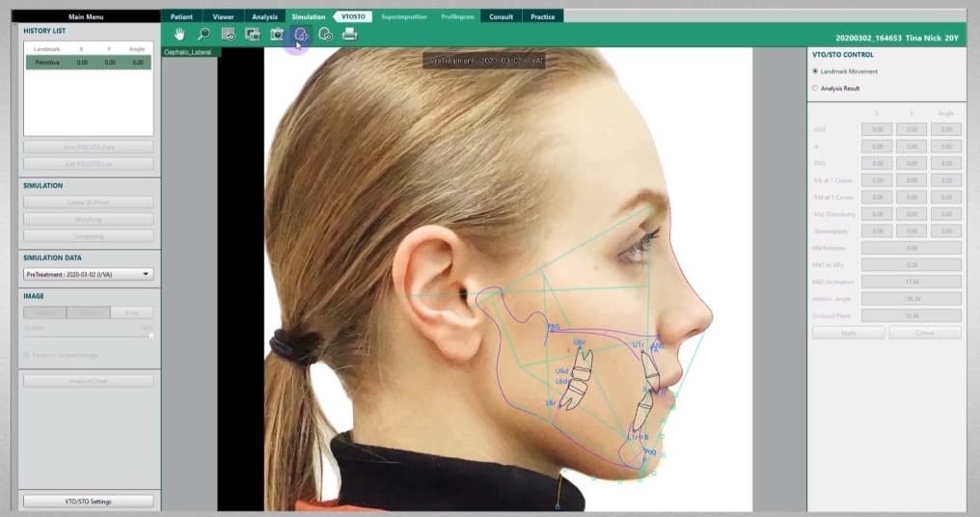Select the hand pan tool
The width and height of the screenshot is (980, 517).
[x=178, y=34]
